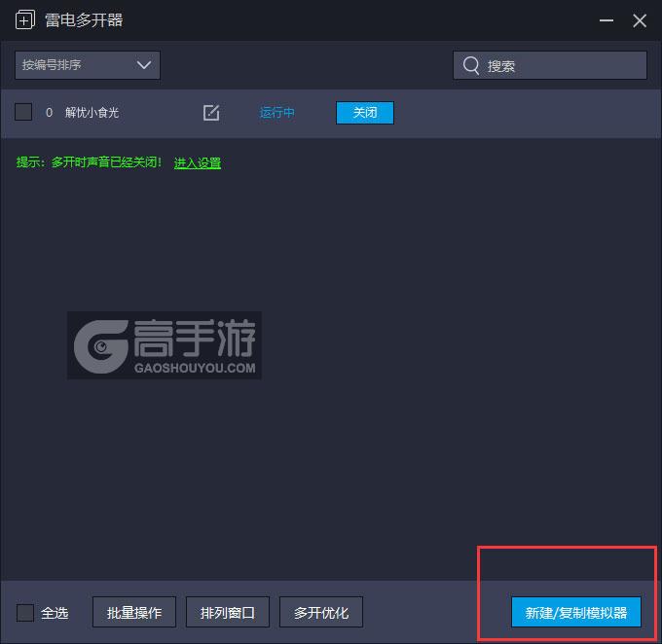Screen dimensions: 662x644
Task: Click the magnifier search icon
Action: [x=471, y=65]
